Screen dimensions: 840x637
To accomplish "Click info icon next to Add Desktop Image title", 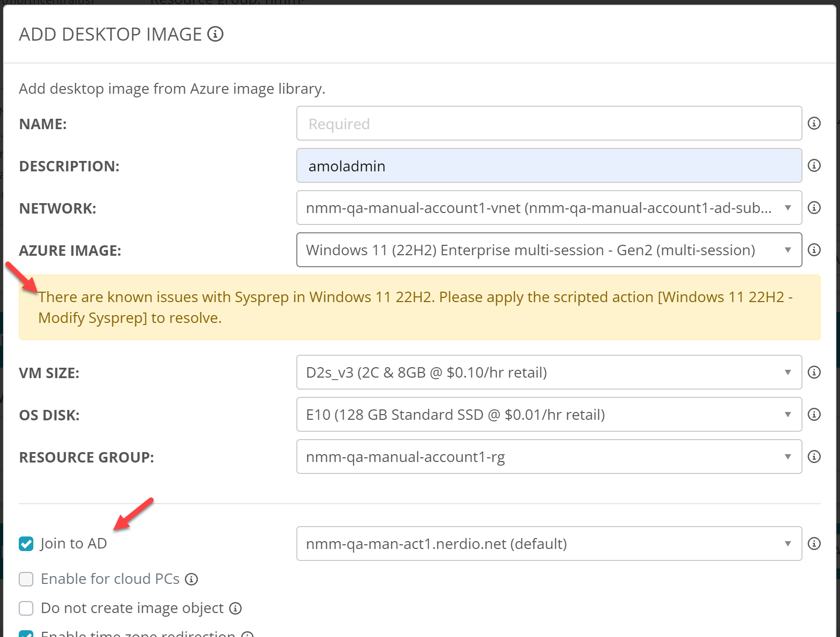I will point(215,34).
